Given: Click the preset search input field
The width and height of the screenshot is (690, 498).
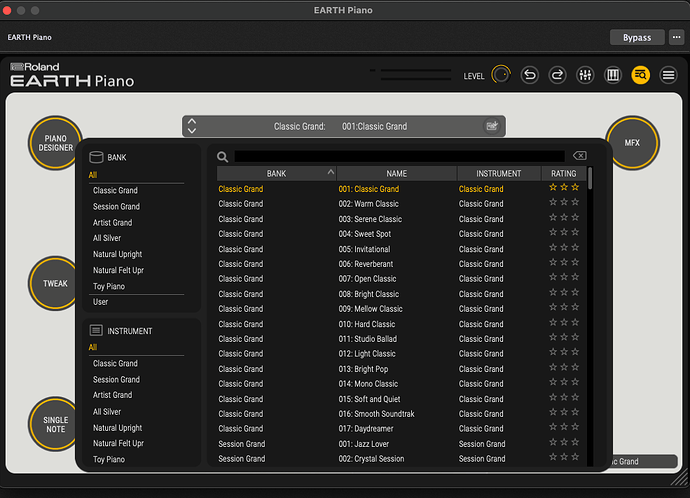Looking at the screenshot, I should coord(398,156).
